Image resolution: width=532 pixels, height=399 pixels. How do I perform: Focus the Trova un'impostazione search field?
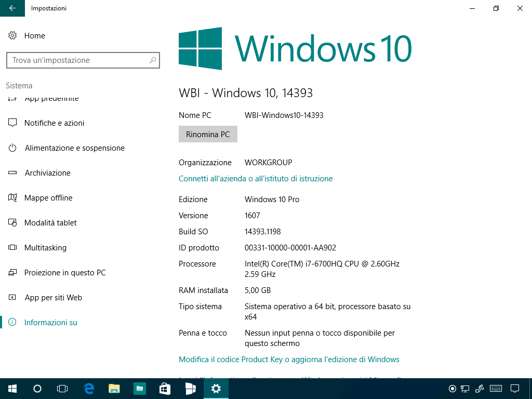click(83, 60)
